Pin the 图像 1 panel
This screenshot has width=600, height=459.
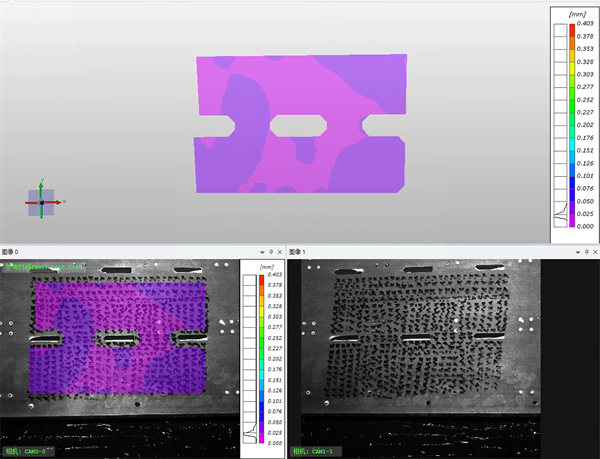coord(583,250)
